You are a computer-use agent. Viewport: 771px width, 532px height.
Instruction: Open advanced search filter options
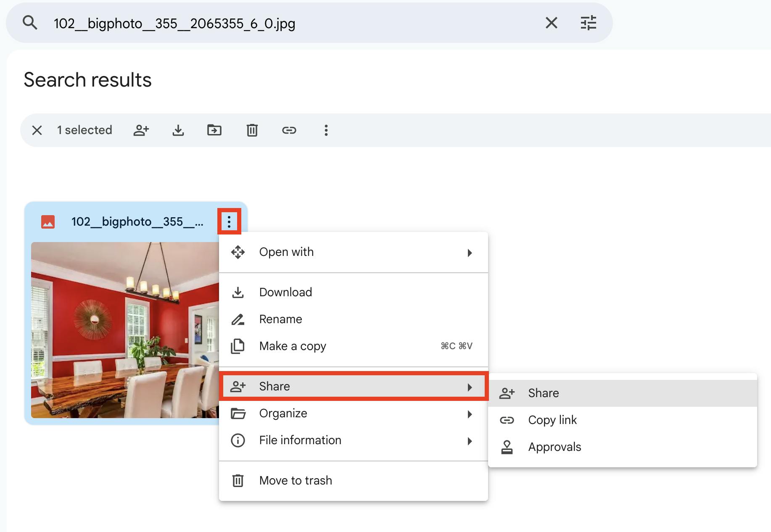tap(588, 23)
